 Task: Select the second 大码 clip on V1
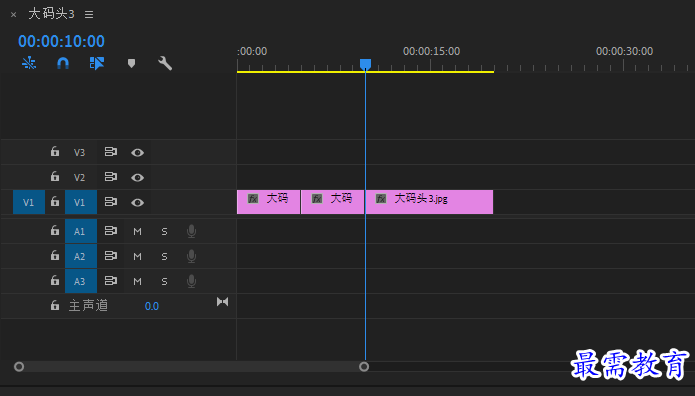[x=332, y=202]
